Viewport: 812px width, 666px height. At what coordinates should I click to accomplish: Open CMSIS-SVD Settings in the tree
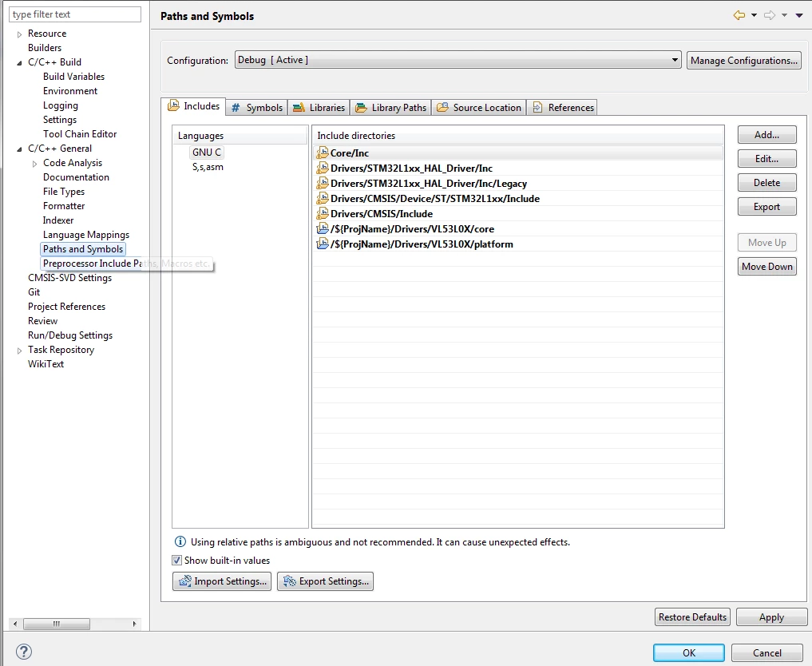pos(70,278)
